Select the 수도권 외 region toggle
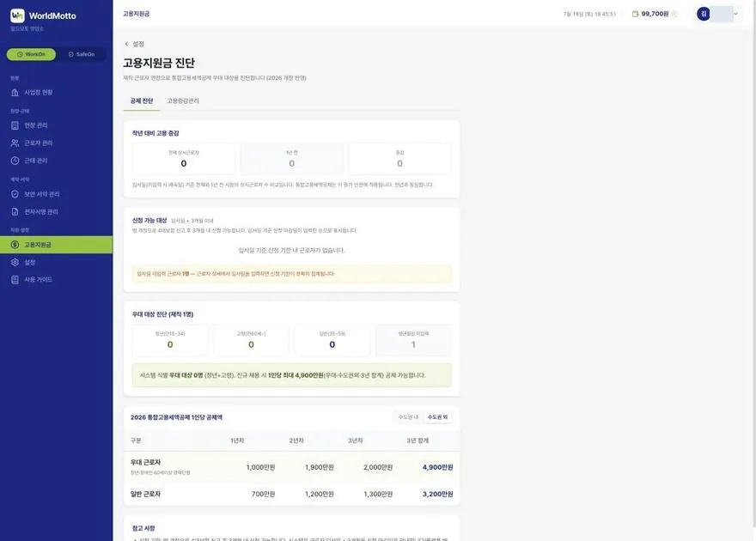756x541 pixels. [437, 417]
